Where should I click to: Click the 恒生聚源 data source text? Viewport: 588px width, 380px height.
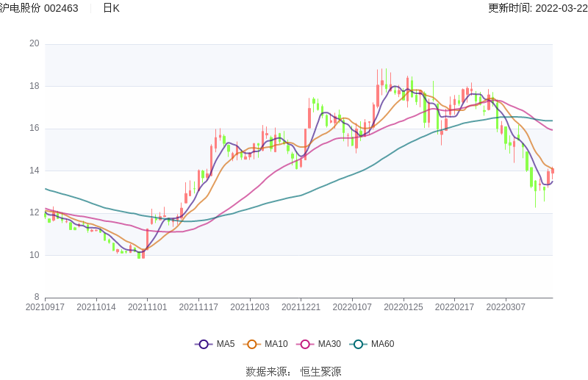(x=320, y=372)
